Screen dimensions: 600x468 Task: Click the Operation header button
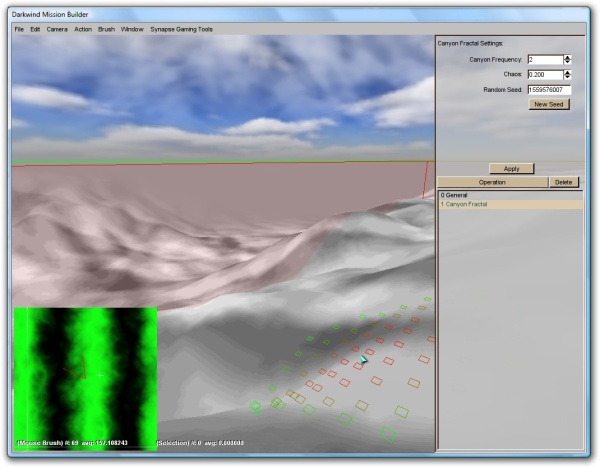(x=492, y=183)
